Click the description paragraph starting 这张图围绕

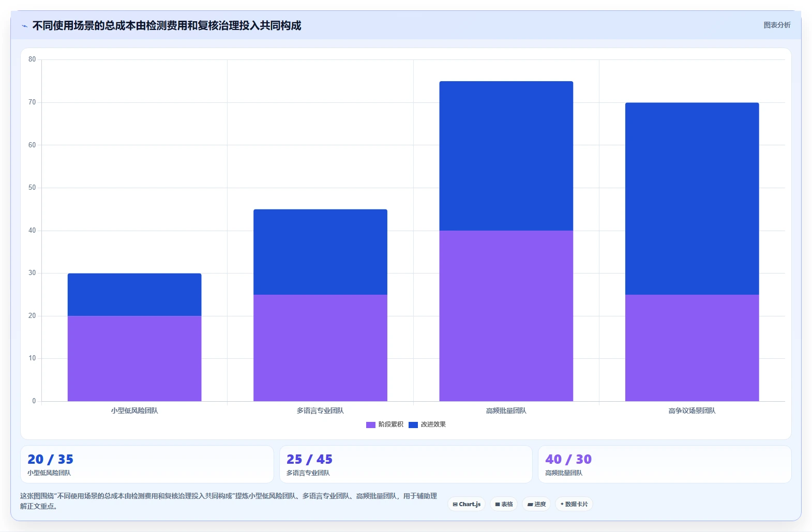coord(229,501)
